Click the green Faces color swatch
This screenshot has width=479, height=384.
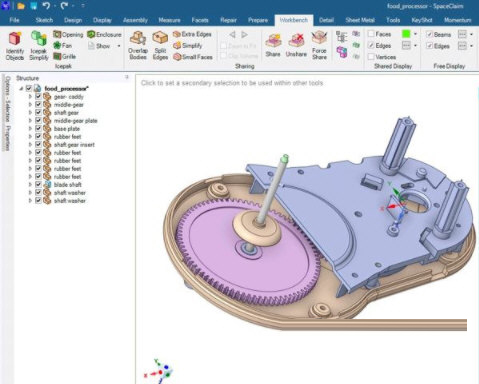tap(406, 34)
